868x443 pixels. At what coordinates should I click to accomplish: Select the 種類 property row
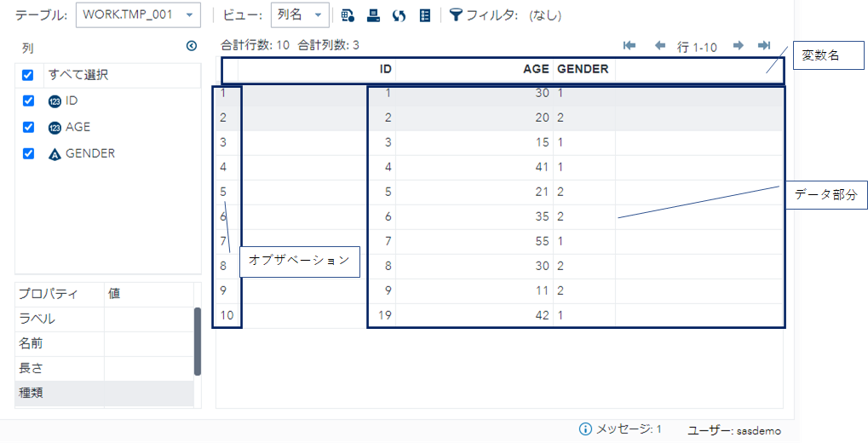click(x=104, y=394)
